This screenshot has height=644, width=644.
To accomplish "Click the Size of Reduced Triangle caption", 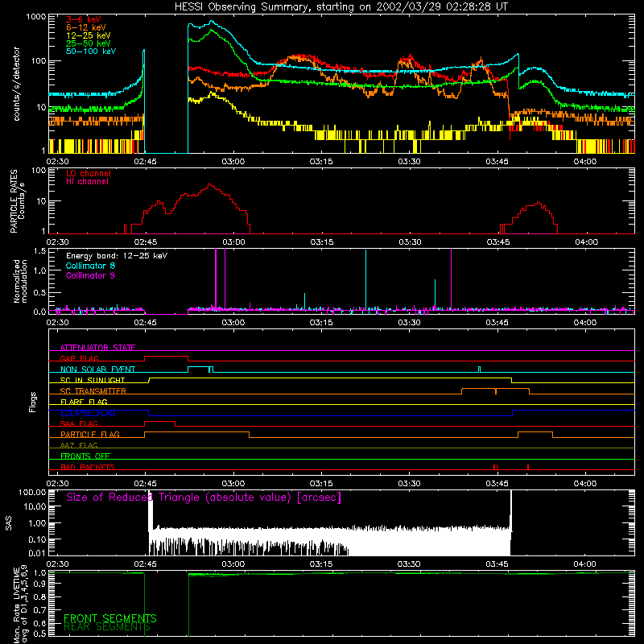I will point(204,497).
